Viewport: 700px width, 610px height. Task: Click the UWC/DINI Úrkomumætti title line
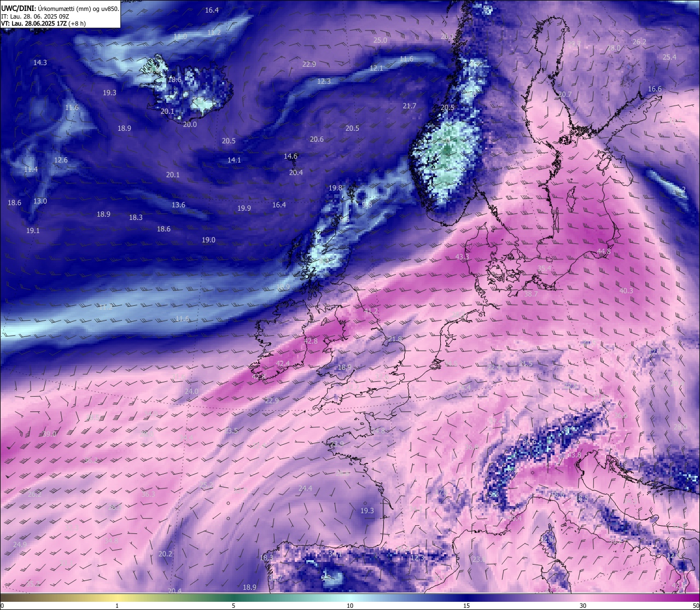click(60, 9)
